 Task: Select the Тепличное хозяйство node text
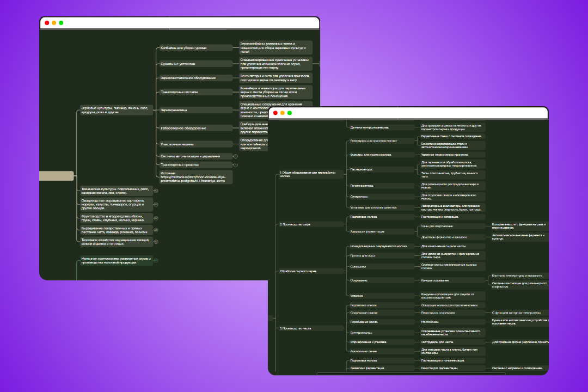point(115,242)
